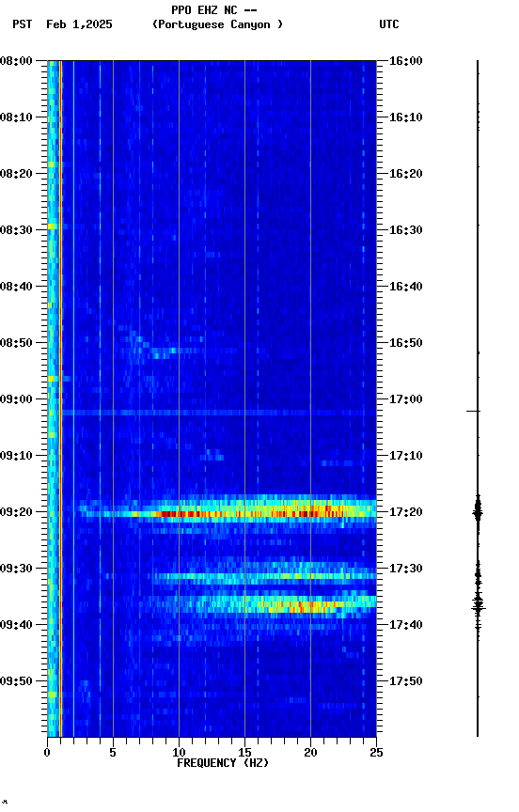Click the '0' frequency axis tick label
The image size is (519, 812).
tap(47, 753)
